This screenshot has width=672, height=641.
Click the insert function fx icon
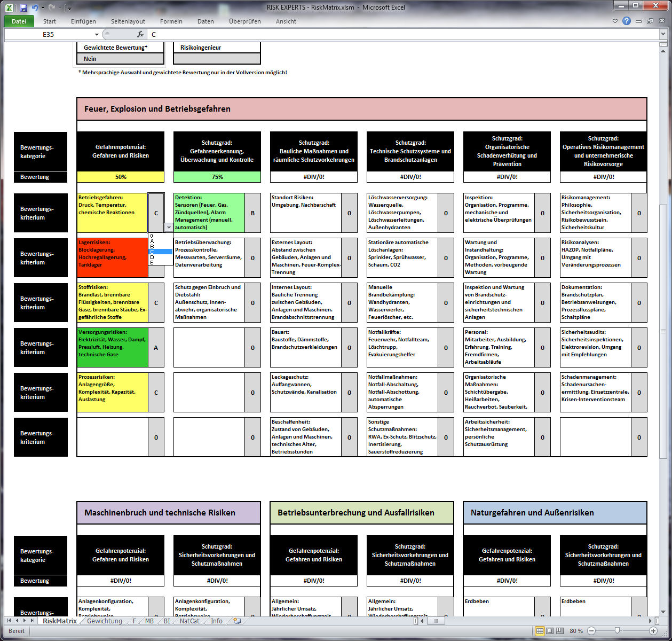point(140,34)
